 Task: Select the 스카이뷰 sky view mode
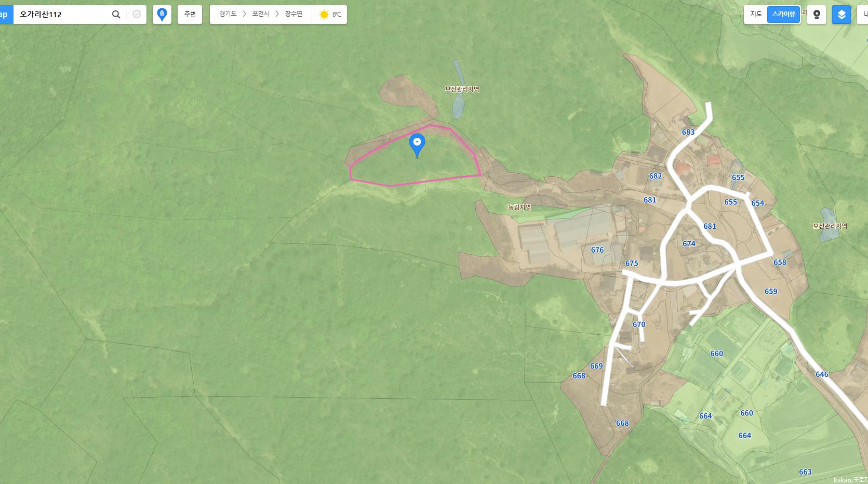point(783,14)
